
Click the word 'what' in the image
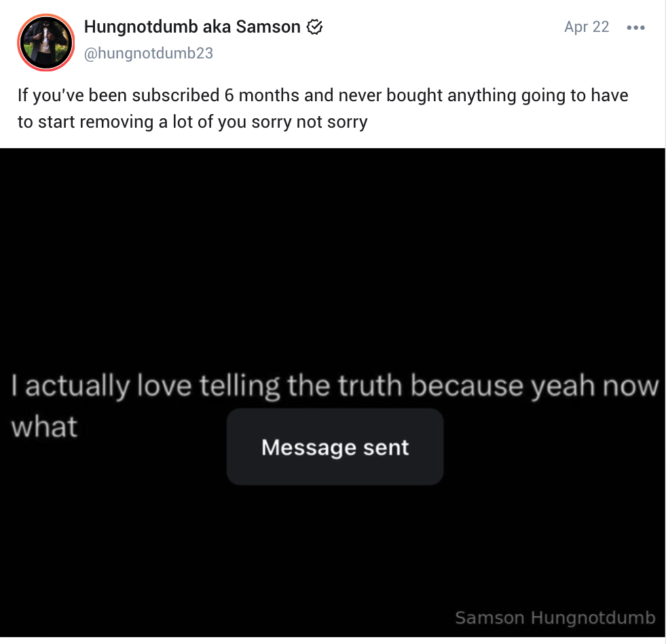(x=45, y=427)
